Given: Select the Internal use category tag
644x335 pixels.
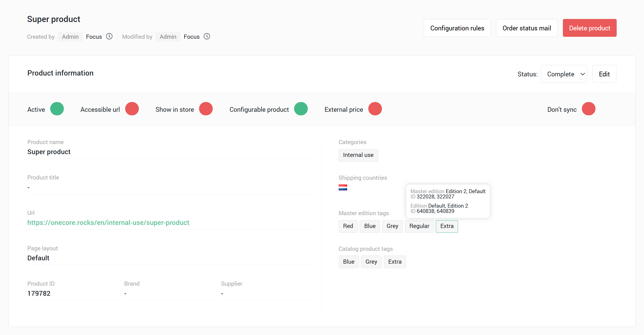Looking at the screenshot, I should [x=358, y=155].
